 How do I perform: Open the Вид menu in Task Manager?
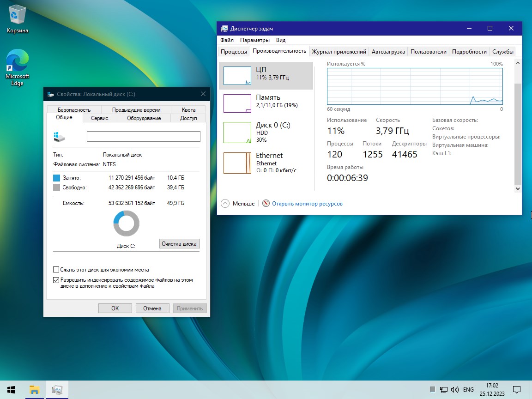tap(280, 40)
